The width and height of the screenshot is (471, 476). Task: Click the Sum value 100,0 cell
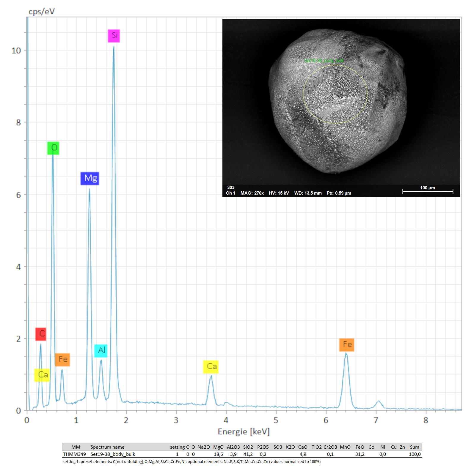pyautogui.click(x=415, y=454)
